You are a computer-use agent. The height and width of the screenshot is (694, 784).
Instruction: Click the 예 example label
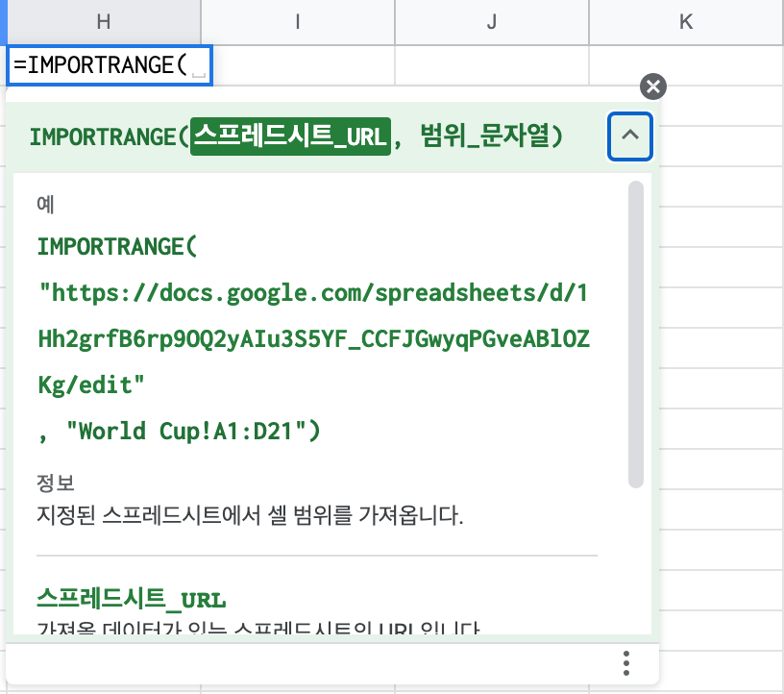(43, 203)
